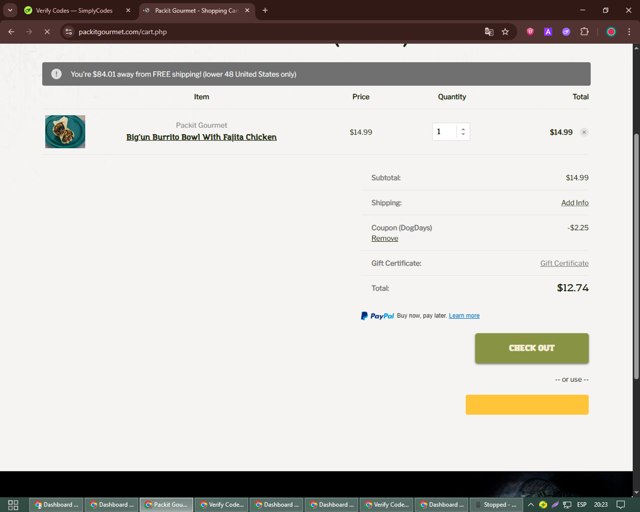The height and width of the screenshot is (512, 640).
Task: Click the purple feather tray icon
Action: click(x=555, y=505)
